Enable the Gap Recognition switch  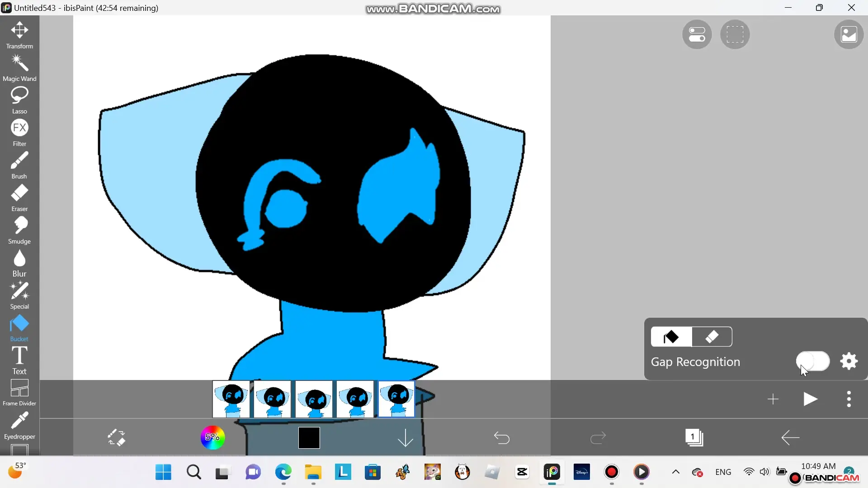pyautogui.click(x=812, y=361)
